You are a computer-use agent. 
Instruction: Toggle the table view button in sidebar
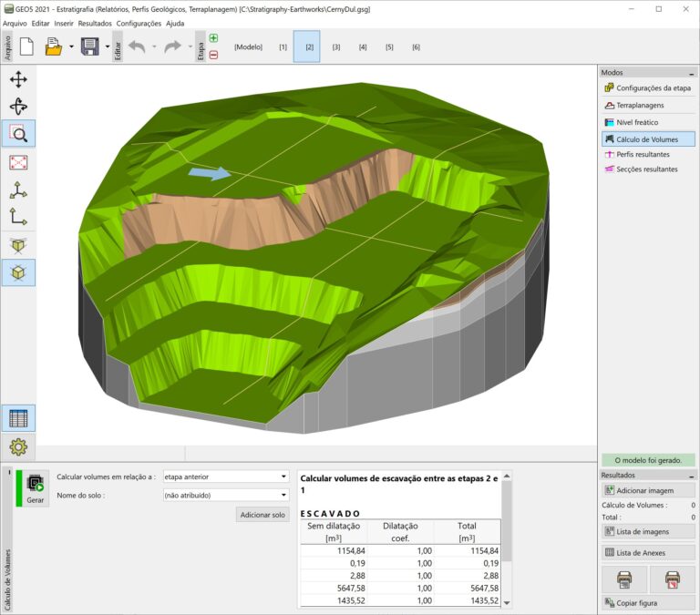[x=18, y=419]
